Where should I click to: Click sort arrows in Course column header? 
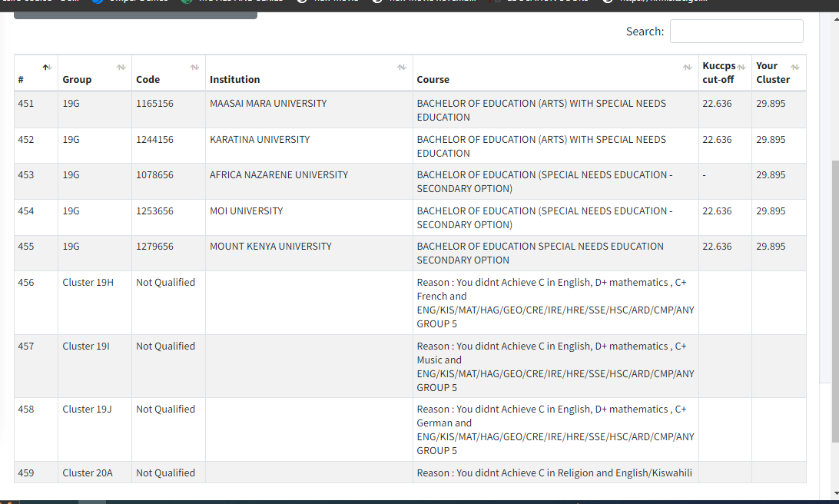(687, 68)
